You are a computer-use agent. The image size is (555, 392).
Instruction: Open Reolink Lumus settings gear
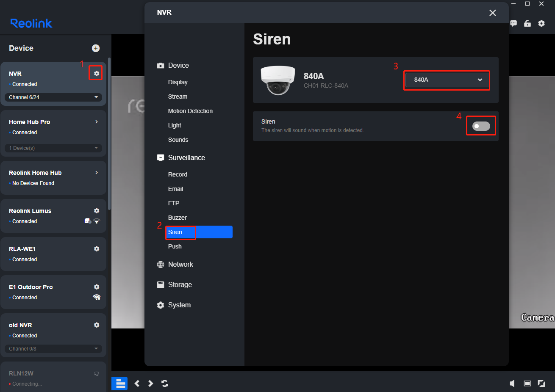pos(97,211)
